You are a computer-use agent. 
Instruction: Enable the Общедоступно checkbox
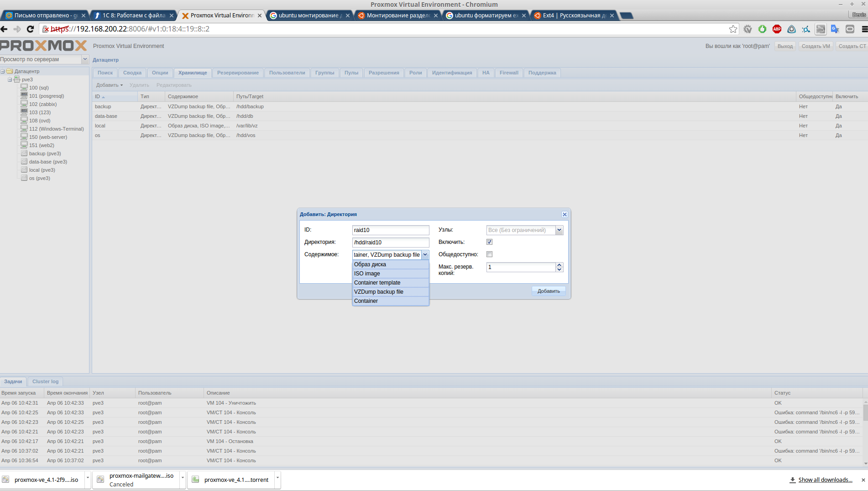tap(489, 254)
